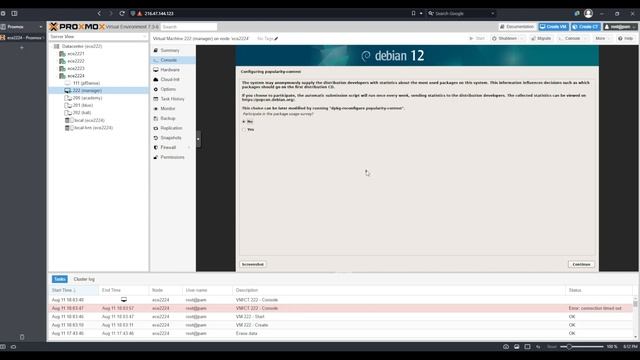Screen dimensions: 640x360
Task: Open the Shutdown dropdown arrow
Action: click(x=522, y=38)
